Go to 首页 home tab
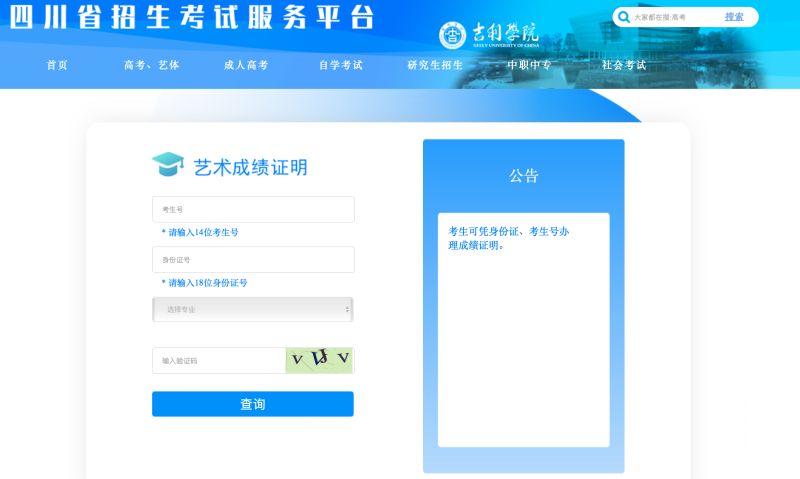This screenshot has height=479, width=800. (57, 65)
